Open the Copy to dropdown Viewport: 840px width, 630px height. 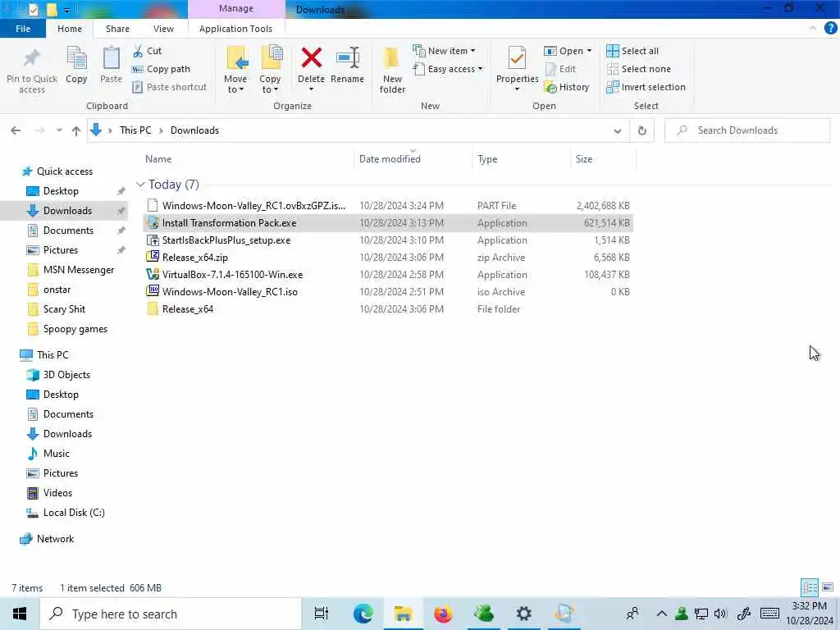tap(270, 70)
